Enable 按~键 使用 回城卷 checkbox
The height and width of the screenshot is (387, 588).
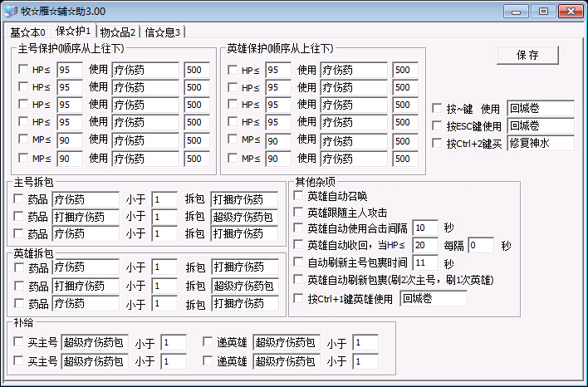437,108
